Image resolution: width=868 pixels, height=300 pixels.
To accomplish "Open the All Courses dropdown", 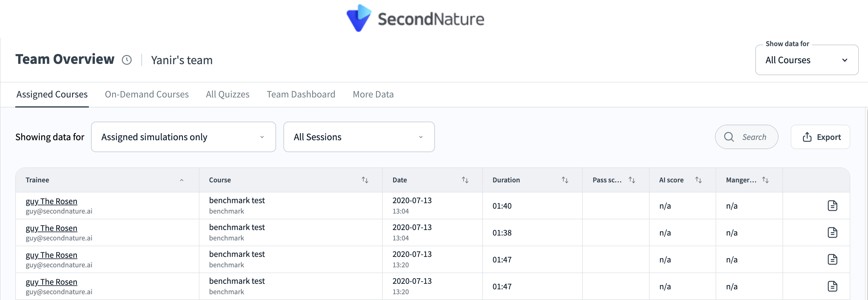I will click(806, 60).
